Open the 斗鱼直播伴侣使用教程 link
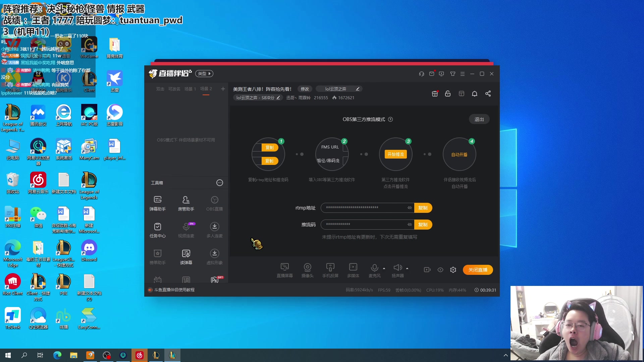Image resolution: width=644 pixels, height=362 pixels. 174,290
